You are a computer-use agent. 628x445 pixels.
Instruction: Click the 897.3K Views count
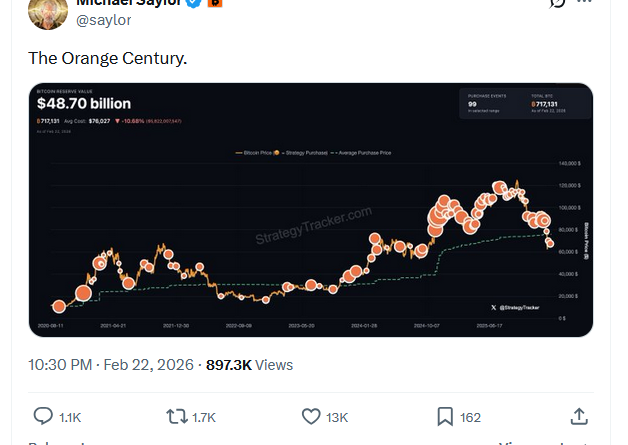coord(249,365)
